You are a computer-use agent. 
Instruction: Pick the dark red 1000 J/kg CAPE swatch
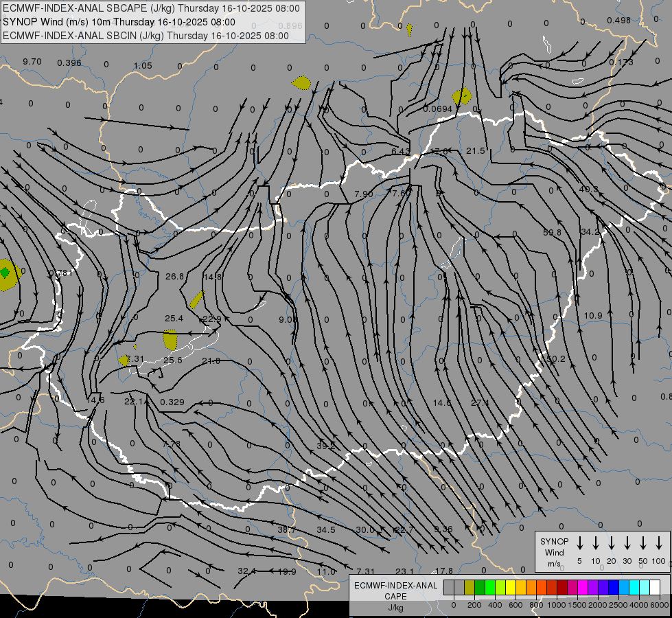tap(562, 588)
